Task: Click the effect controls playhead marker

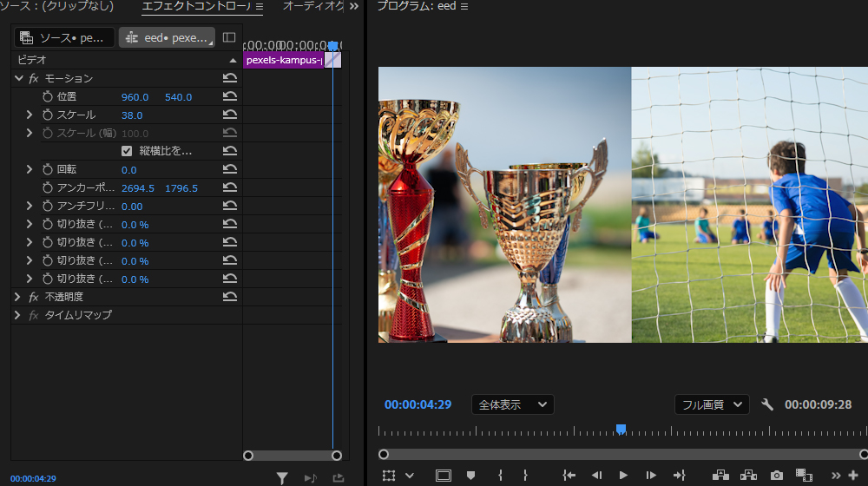Action: [332, 45]
